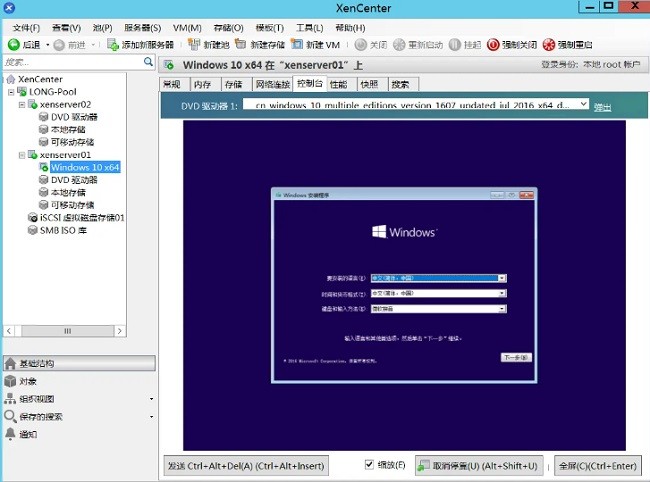The height and width of the screenshot is (482, 650).
Task: Switch to the Memory tab
Action: click(202, 85)
